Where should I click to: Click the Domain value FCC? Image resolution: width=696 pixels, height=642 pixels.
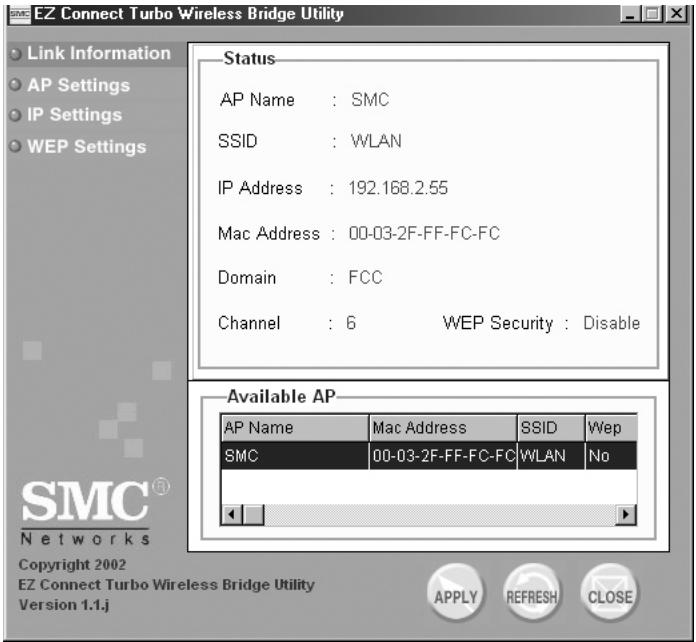pyautogui.click(x=365, y=278)
